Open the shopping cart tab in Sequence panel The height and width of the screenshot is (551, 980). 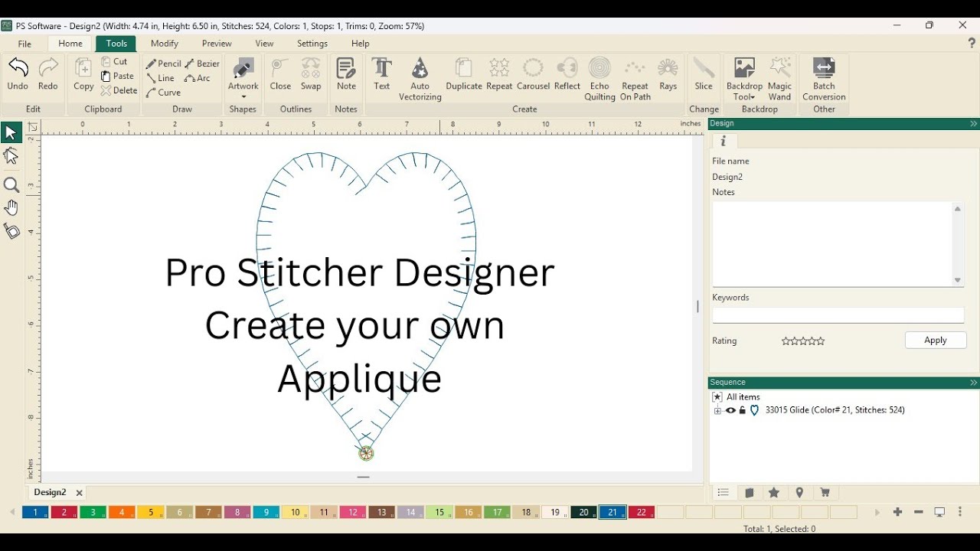[x=825, y=493]
